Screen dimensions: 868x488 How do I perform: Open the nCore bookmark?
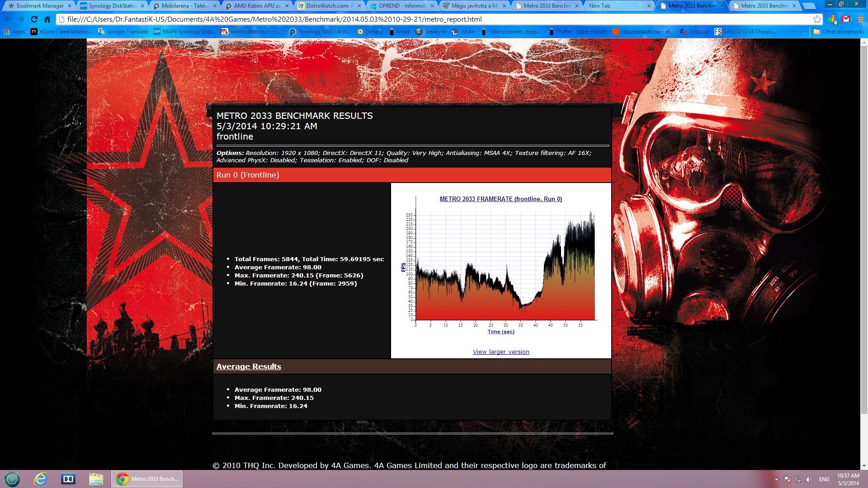coord(61,32)
